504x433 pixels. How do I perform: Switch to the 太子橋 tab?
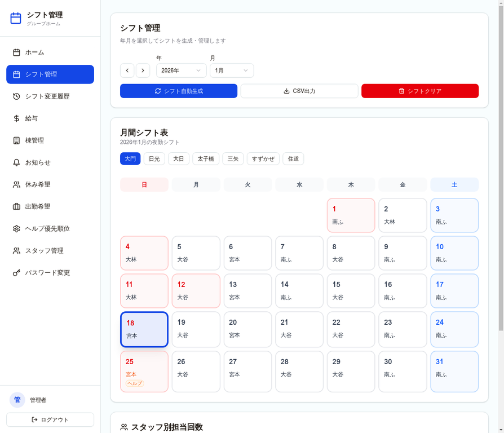click(205, 158)
